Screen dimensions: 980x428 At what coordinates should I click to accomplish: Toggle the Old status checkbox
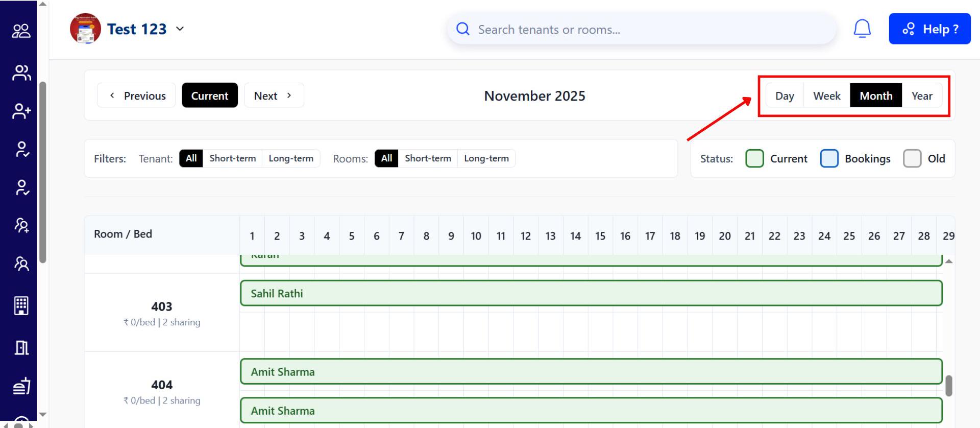tap(912, 159)
